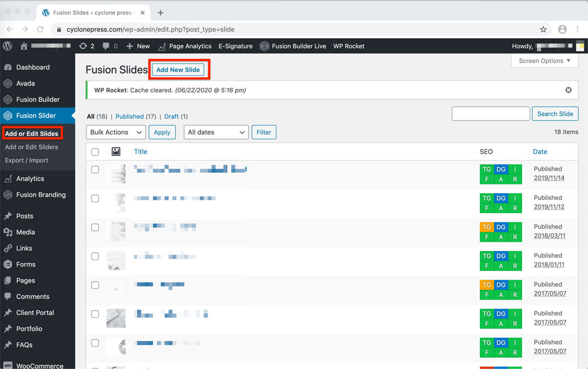Image resolution: width=588 pixels, height=369 pixels.
Task: Click the Avada sidebar icon
Action: tap(8, 83)
